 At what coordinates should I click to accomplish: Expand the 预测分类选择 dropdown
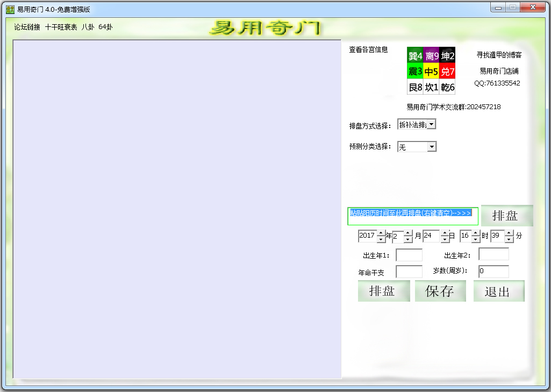[432, 147]
